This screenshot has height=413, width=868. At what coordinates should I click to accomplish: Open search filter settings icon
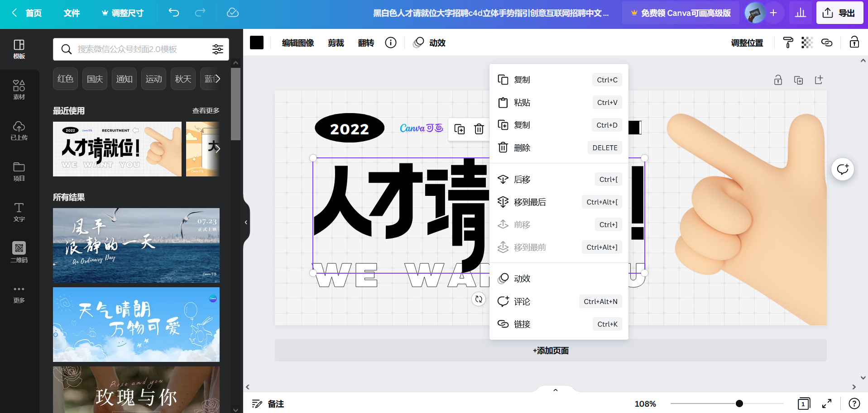tap(218, 49)
